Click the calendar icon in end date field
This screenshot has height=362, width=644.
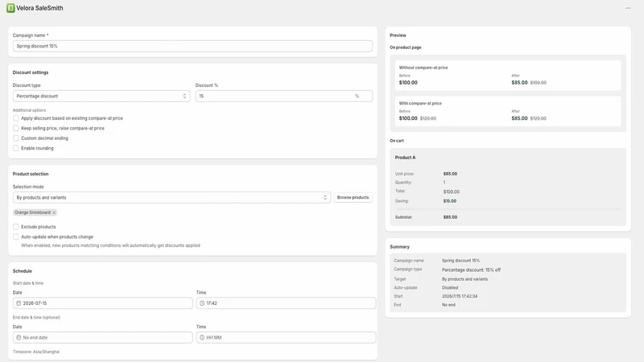(x=19, y=337)
